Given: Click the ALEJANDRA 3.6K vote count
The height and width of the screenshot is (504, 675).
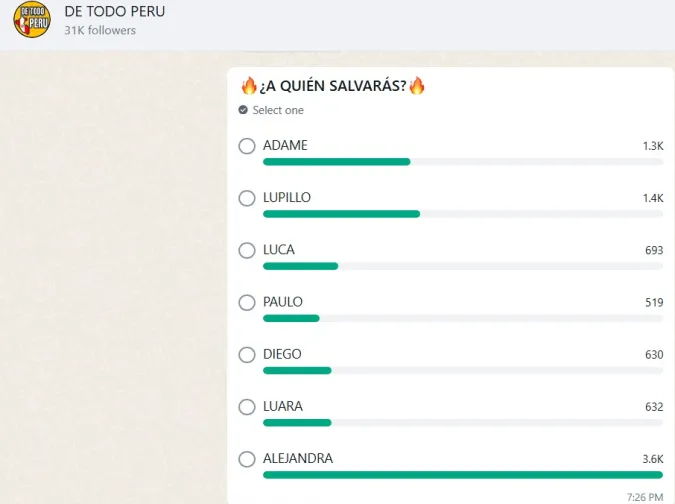Looking at the screenshot, I should (652, 459).
